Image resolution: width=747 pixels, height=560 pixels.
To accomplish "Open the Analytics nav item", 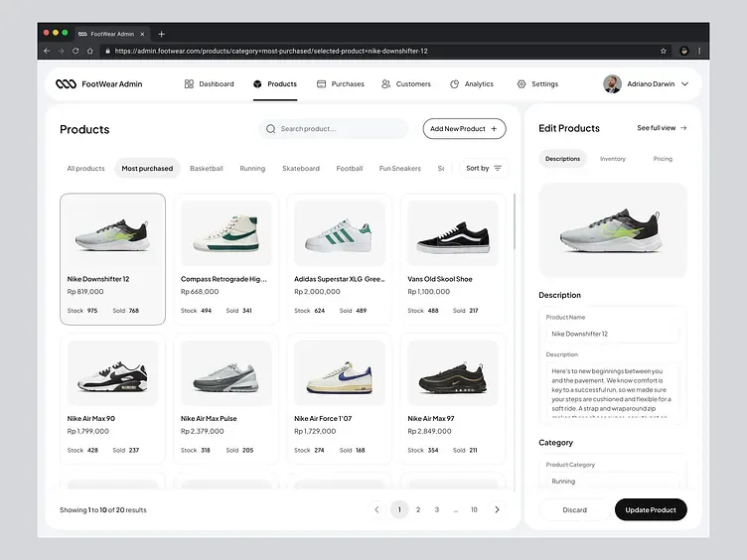I will pos(472,83).
